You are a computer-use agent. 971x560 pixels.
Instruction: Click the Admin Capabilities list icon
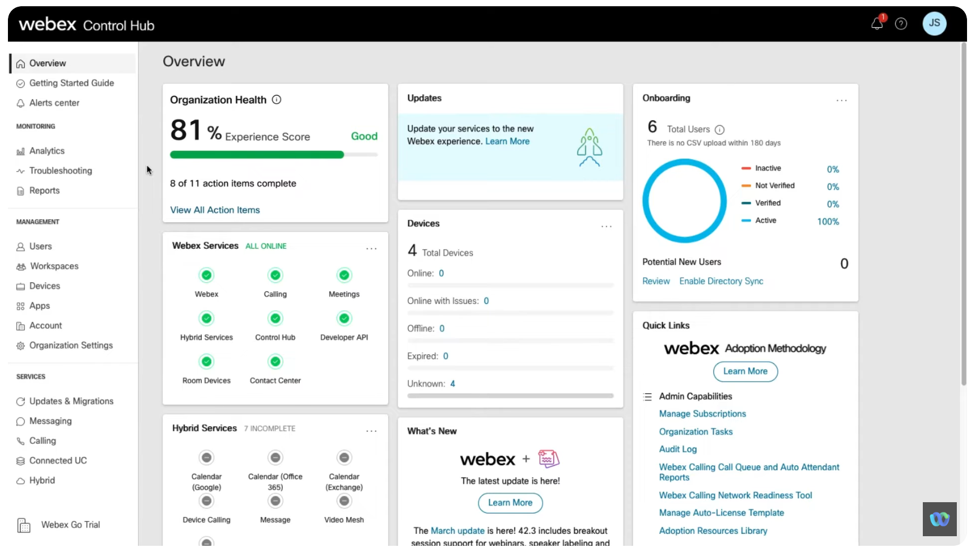coord(647,397)
